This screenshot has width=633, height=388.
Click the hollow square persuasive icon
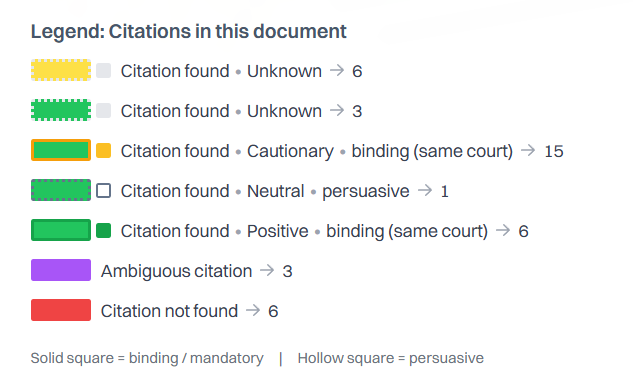(x=103, y=191)
